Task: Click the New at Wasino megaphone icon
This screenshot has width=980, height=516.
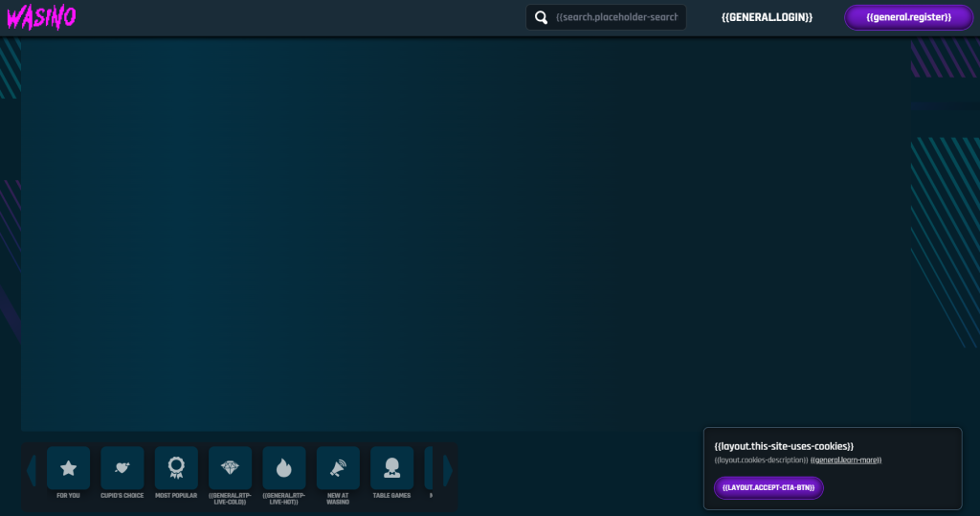Action: pos(338,467)
